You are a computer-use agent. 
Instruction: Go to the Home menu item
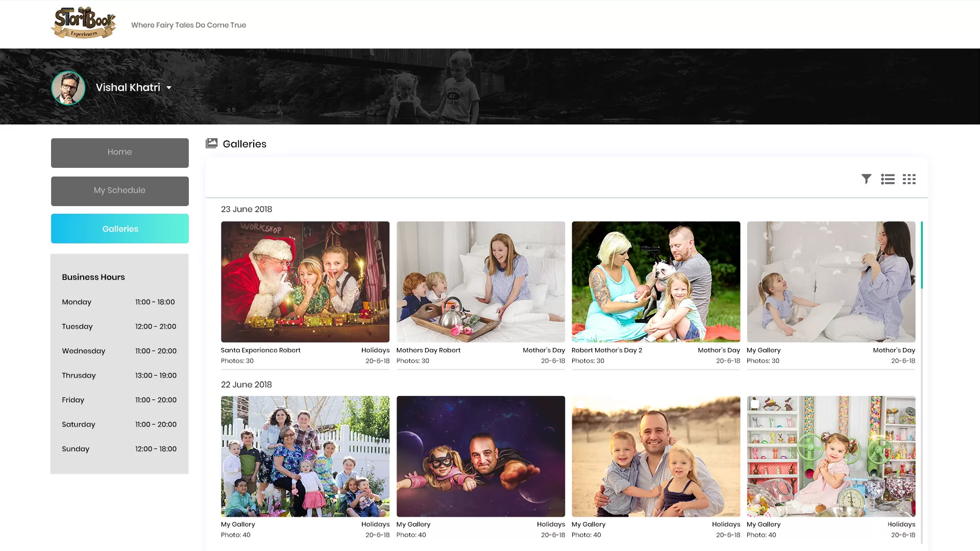(119, 153)
